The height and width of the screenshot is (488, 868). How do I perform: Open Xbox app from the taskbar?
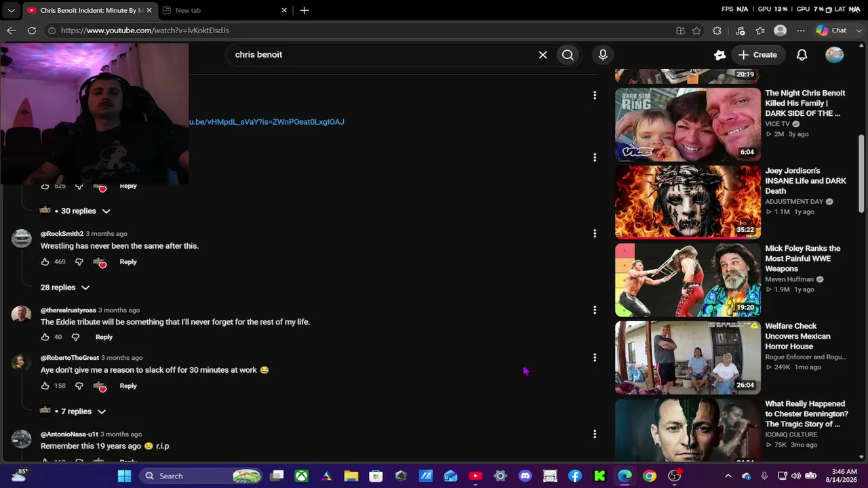[x=301, y=476]
